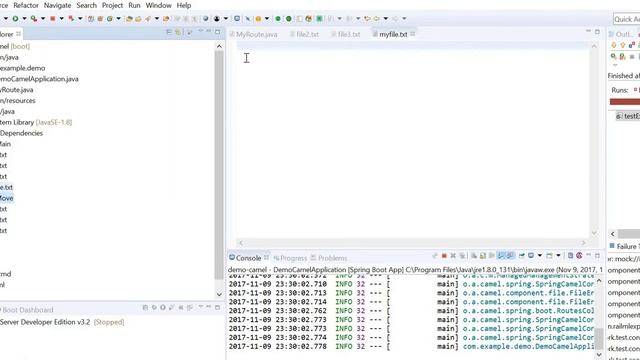This screenshot has width=640, height=360.
Task: Toggle Show Console When Standard Out Changes
Action: tap(501, 256)
